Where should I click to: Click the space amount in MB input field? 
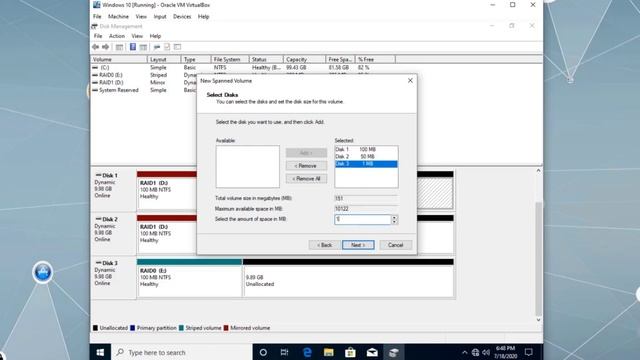click(362, 220)
